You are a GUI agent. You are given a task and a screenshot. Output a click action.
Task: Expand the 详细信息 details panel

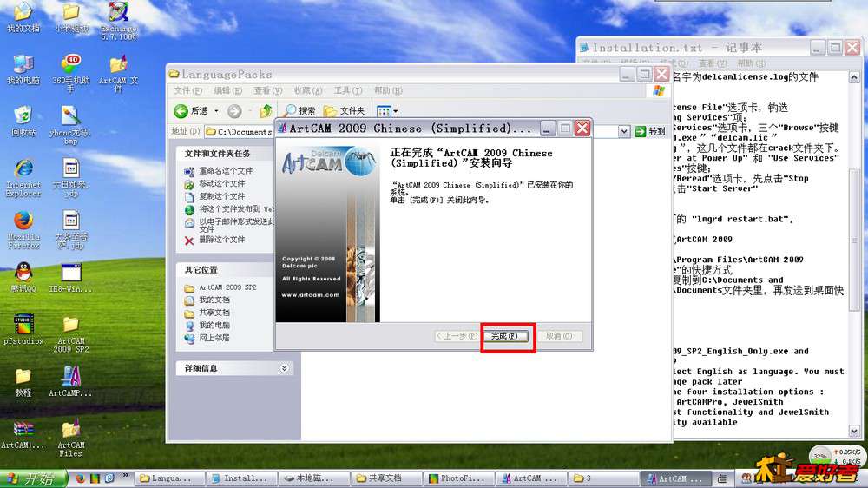click(x=285, y=368)
